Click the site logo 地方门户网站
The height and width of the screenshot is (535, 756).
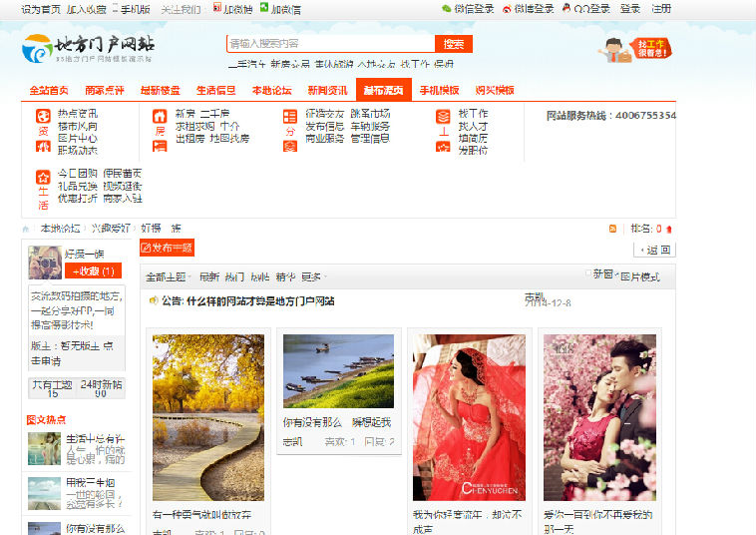click(x=88, y=48)
